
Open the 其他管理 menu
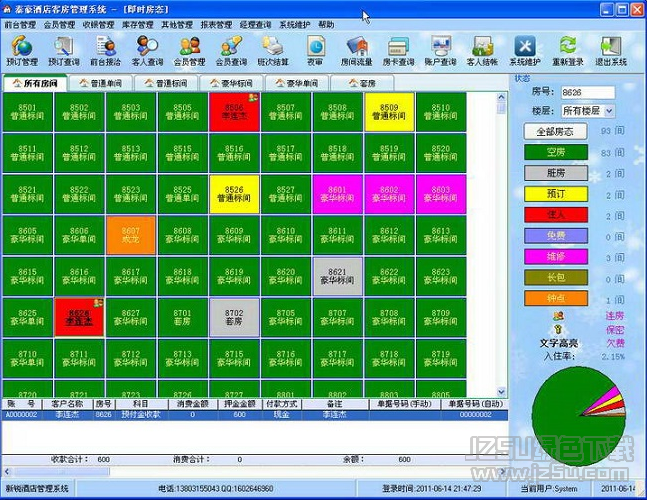177,25
